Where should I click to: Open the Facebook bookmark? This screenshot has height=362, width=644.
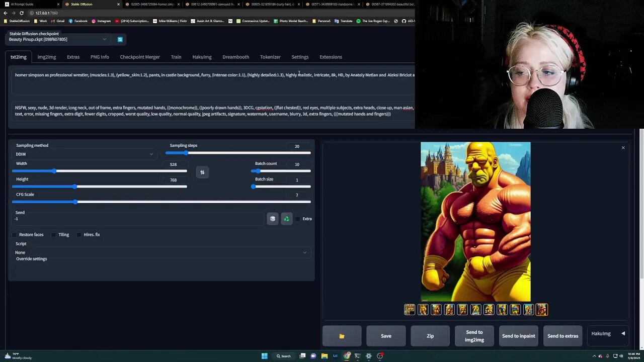coord(78,21)
